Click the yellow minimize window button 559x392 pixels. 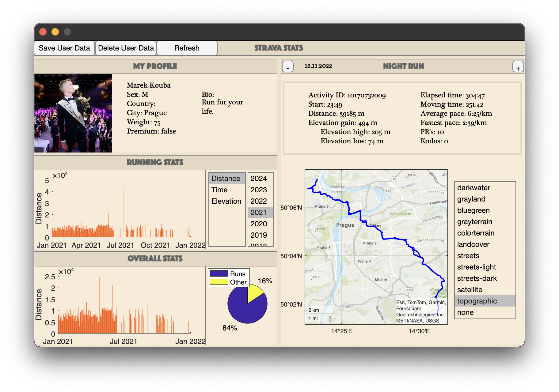pyautogui.click(x=55, y=32)
